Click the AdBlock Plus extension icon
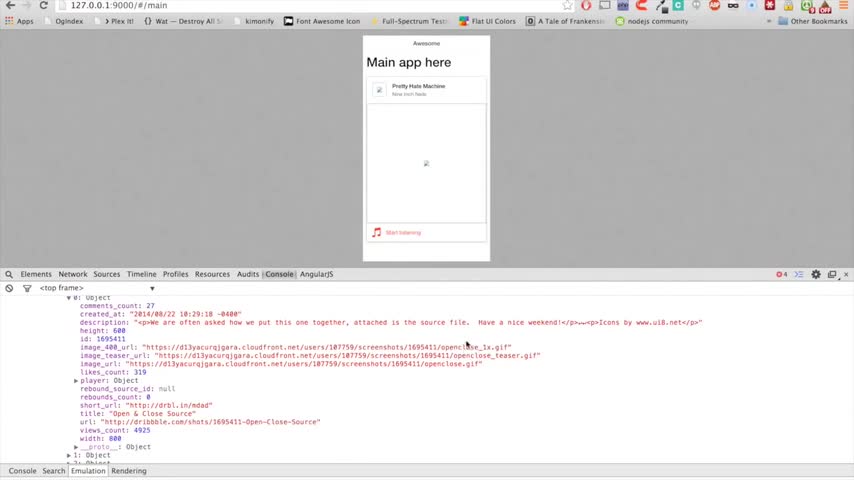This screenshot has height=480, width=854. (x=715, y=5)
